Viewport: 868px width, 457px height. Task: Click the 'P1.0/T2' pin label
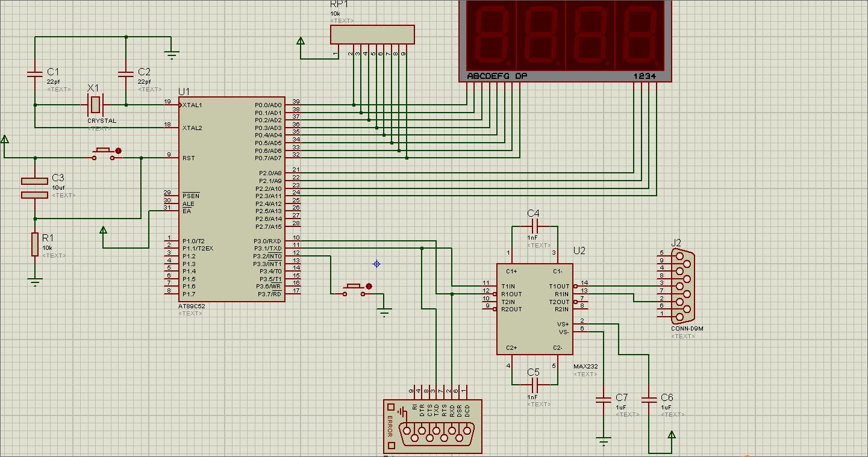[194, 241]
